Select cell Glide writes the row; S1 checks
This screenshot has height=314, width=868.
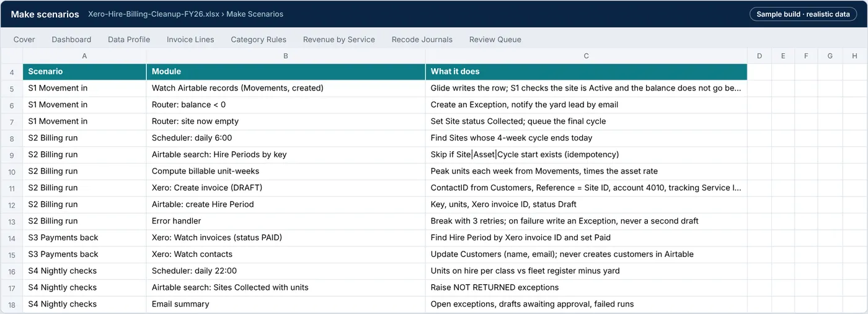[x=587, y=89]
